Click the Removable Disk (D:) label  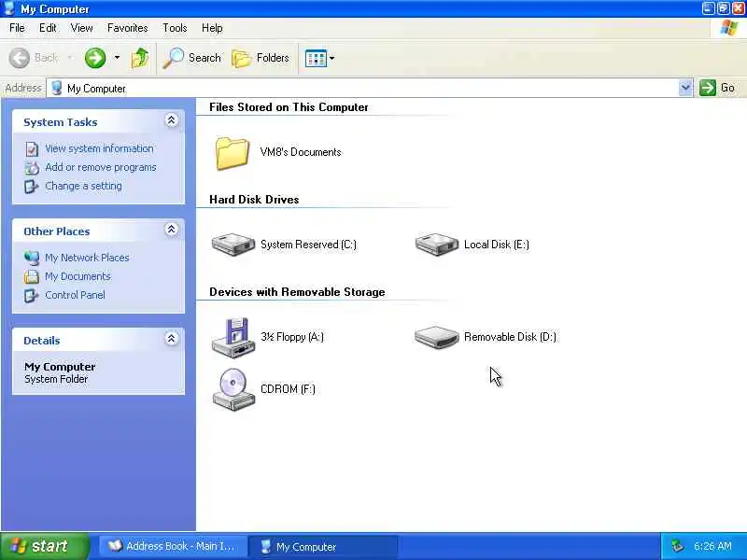coord(510,337)
